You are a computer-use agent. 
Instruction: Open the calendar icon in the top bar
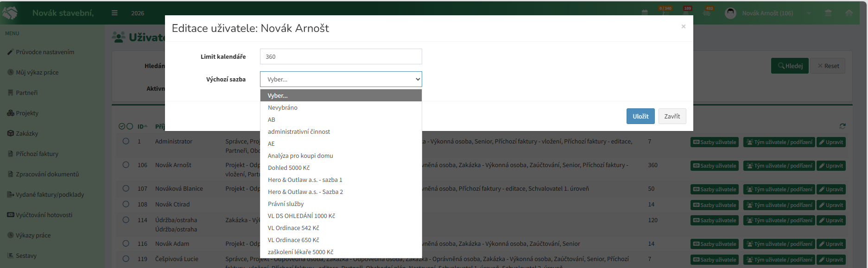(645, 13)
